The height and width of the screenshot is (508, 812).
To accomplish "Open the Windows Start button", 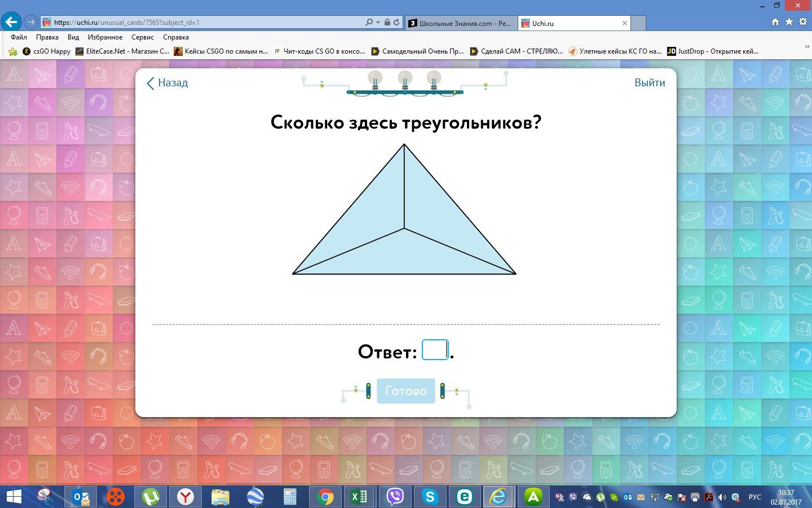I will click(14, 497).
